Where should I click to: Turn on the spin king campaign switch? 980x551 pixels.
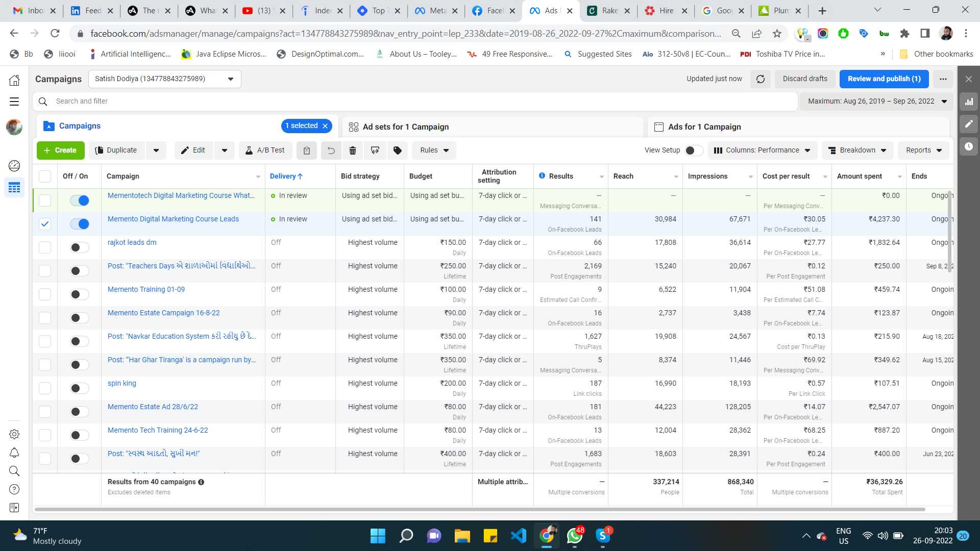click(x=80, y=388)
